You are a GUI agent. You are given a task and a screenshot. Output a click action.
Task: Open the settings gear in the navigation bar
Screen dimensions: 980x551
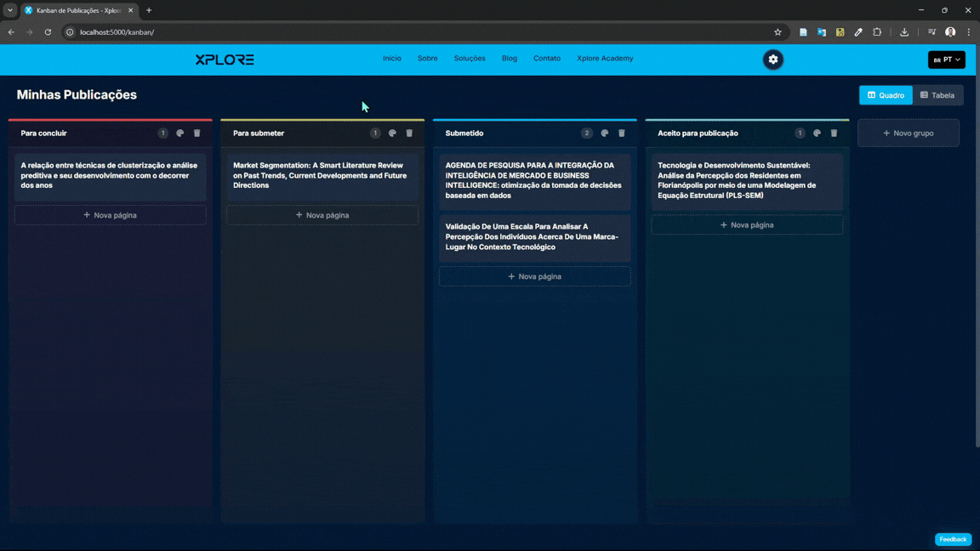772,60
